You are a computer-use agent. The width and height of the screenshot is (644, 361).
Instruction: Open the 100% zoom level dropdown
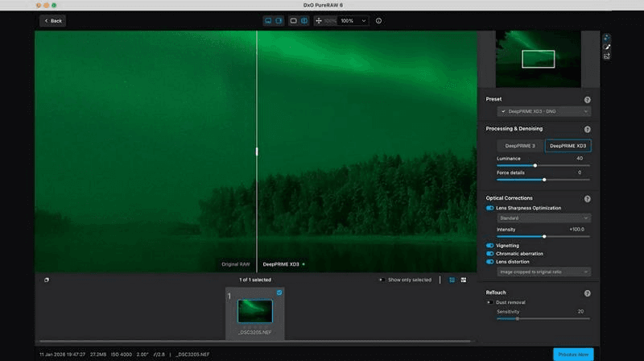353,21
